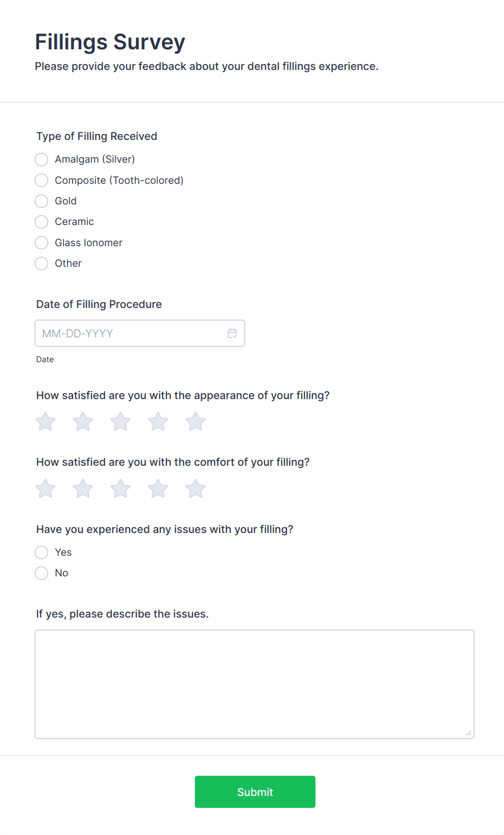
Task: Rate filling comfort four stars
Action: [x=158, y=489]
